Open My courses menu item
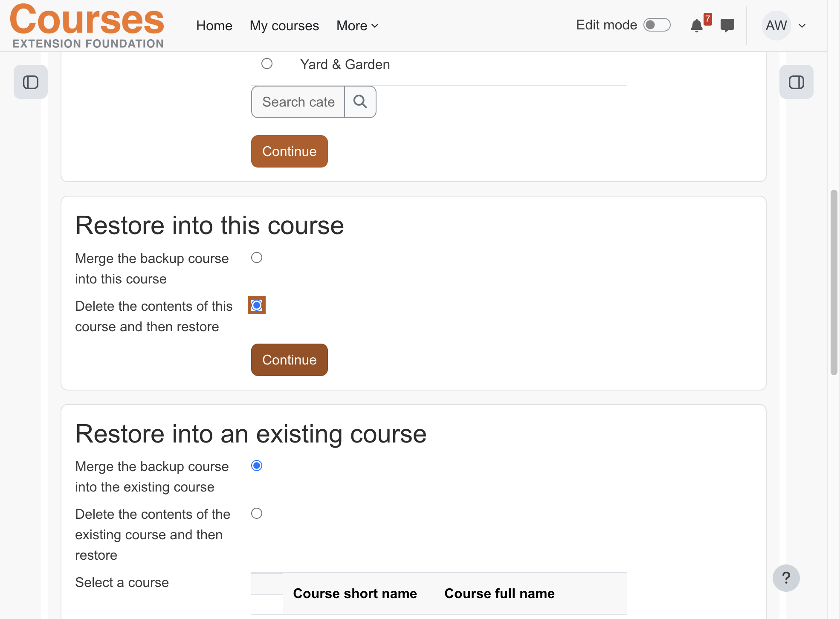840x619 pixels. (284, 26)
